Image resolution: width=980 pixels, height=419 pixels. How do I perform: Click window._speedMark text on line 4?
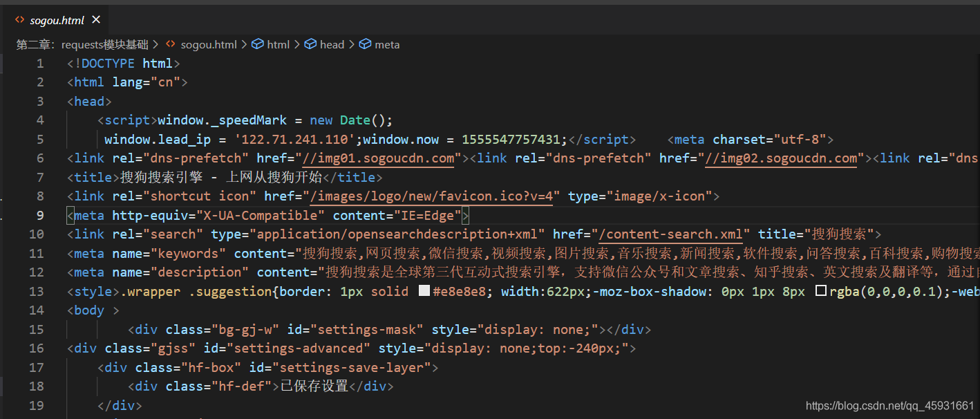tap(223, 120)
